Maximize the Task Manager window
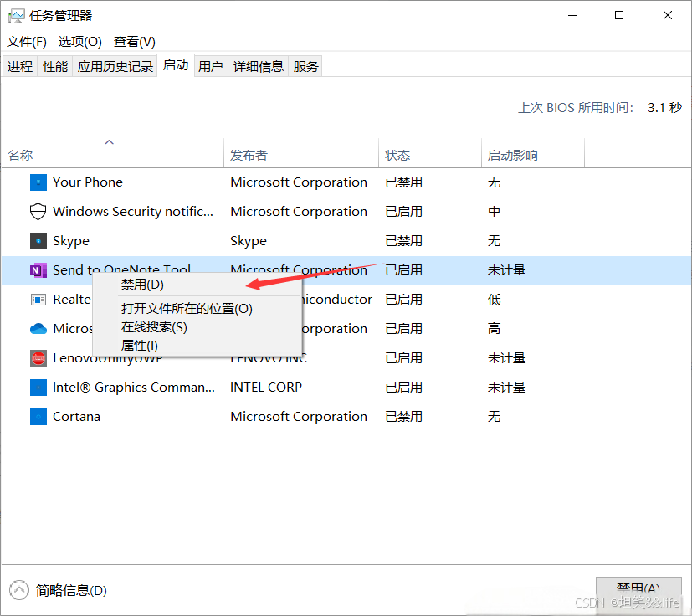The height and width of the screenshot is (616, 692). point(619,15)
